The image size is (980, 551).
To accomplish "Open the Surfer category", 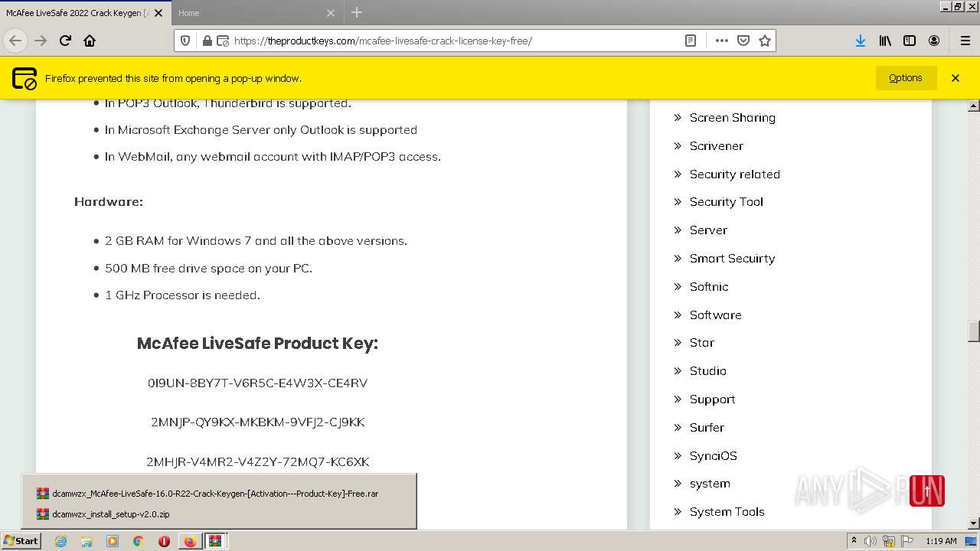I will (x=707, y=428).
